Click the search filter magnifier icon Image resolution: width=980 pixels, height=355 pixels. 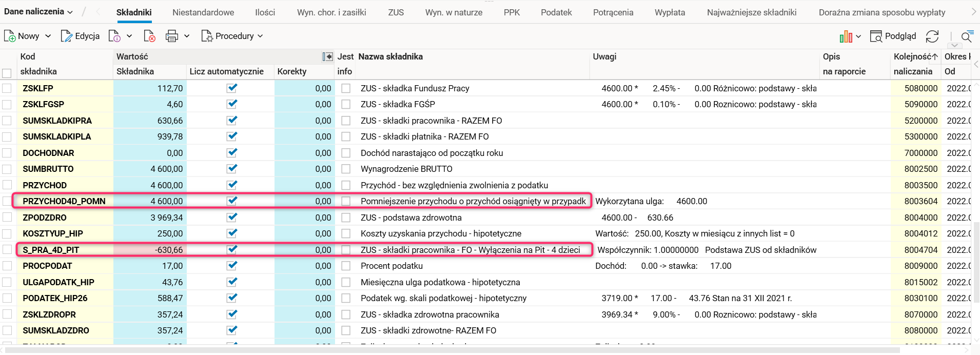[967, 36]
